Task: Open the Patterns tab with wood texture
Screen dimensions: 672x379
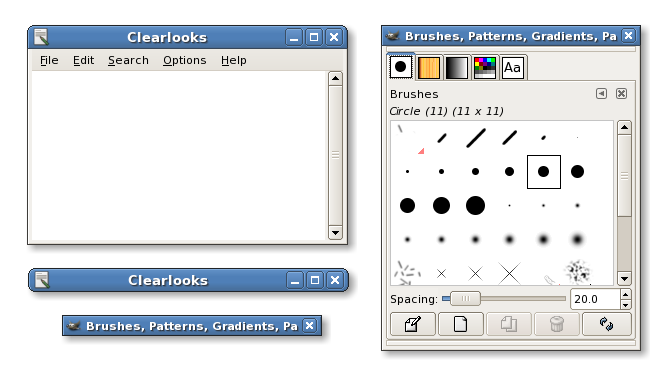Action: pyautogui.click(x=428, y=68)
